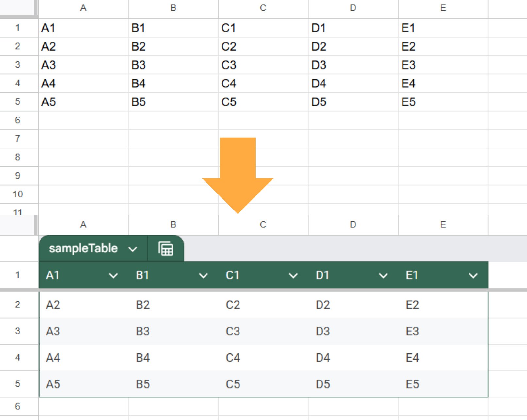Click cell containing C3 in the top sheet
The image size is (527, 420).
pos(263,65)
